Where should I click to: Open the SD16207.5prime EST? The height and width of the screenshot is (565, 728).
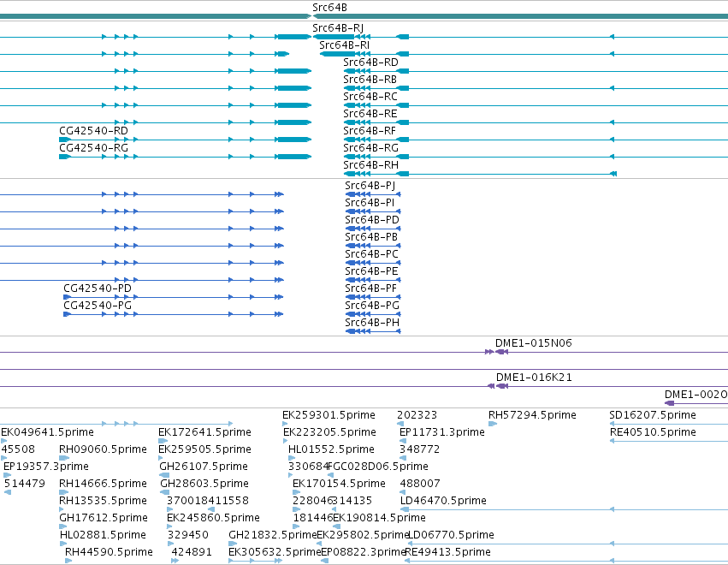[653, 415]
